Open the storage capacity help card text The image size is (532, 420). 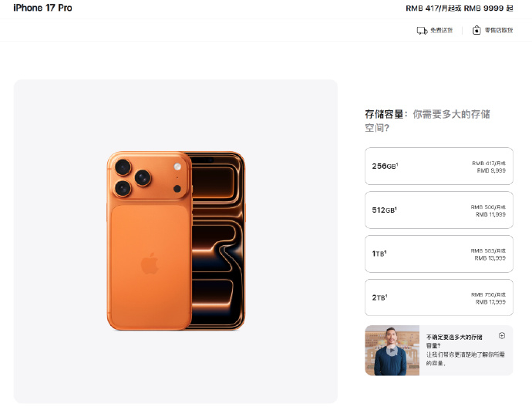pos(466,350)
